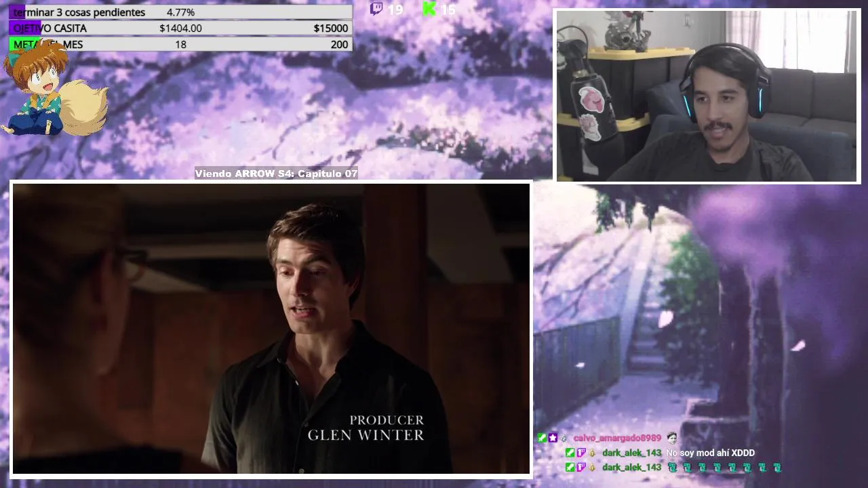The image size is (868, 488).
Task: Click the monthly goal target 200
Action: [x=339, y=45]
